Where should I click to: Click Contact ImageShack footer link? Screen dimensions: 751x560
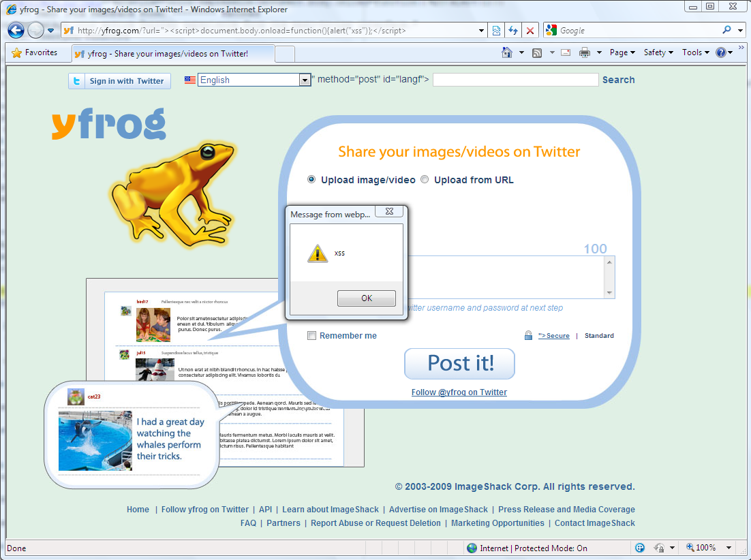594,523
